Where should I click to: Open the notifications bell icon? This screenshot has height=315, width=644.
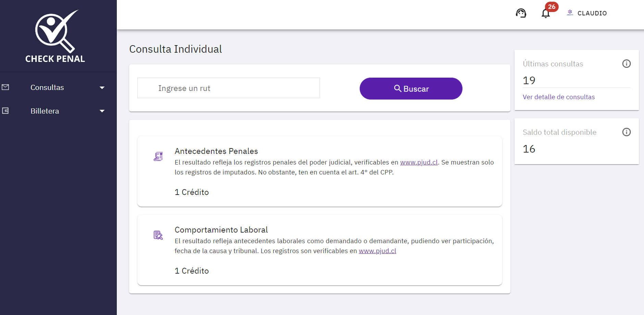(x=545, y=14)
